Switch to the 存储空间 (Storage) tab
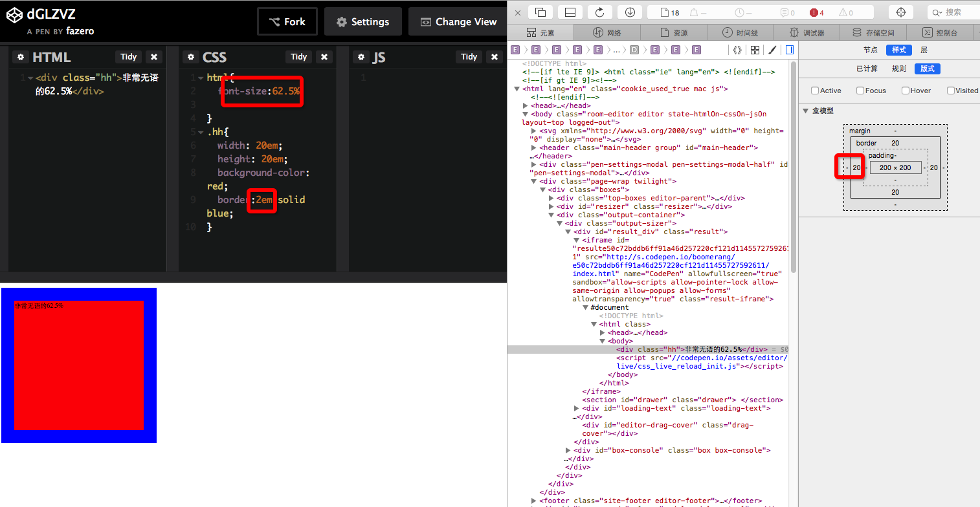 pyautogui.click(x=873, y=32)
